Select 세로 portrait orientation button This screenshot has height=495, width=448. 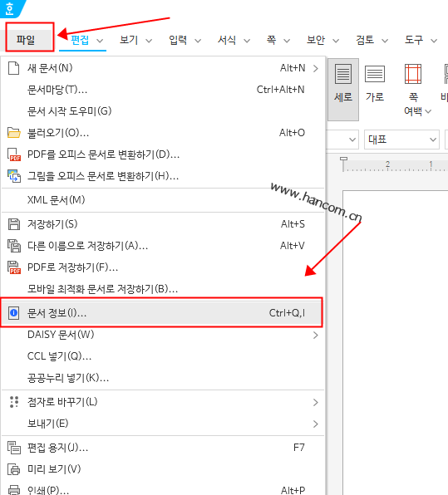tap(343, 90)
